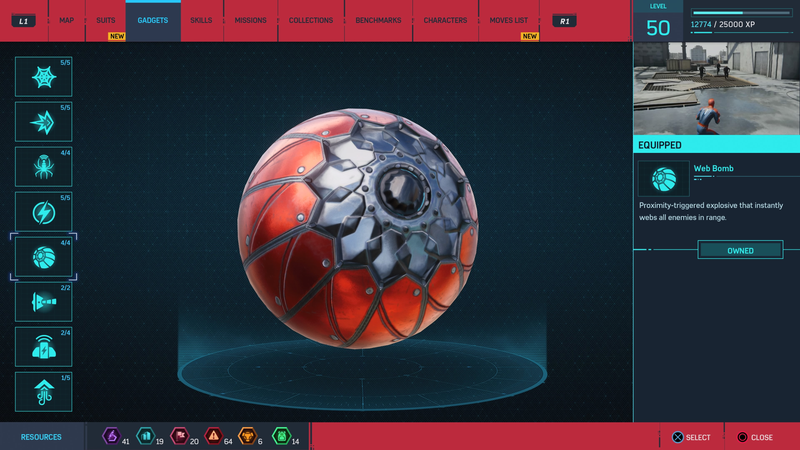Click the Web Bomb title text
Image resolution: width=800 pixels, height=450 pixels.
tap(713, 168)
